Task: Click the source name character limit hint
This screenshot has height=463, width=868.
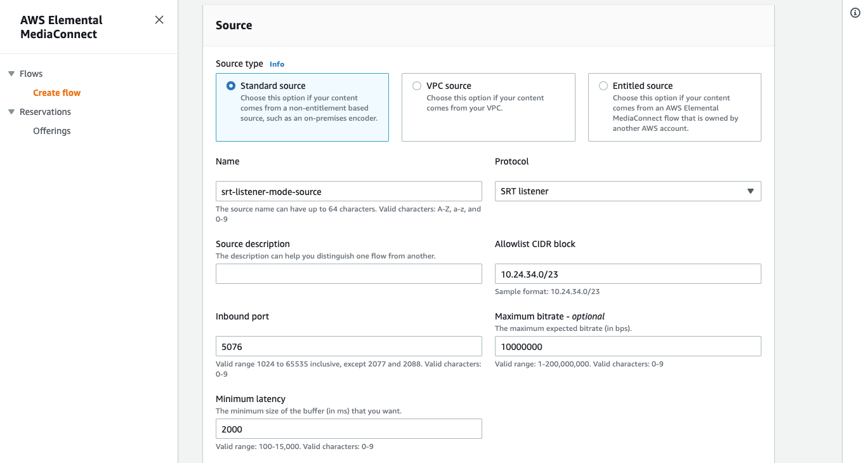Action: coord(348,214)
